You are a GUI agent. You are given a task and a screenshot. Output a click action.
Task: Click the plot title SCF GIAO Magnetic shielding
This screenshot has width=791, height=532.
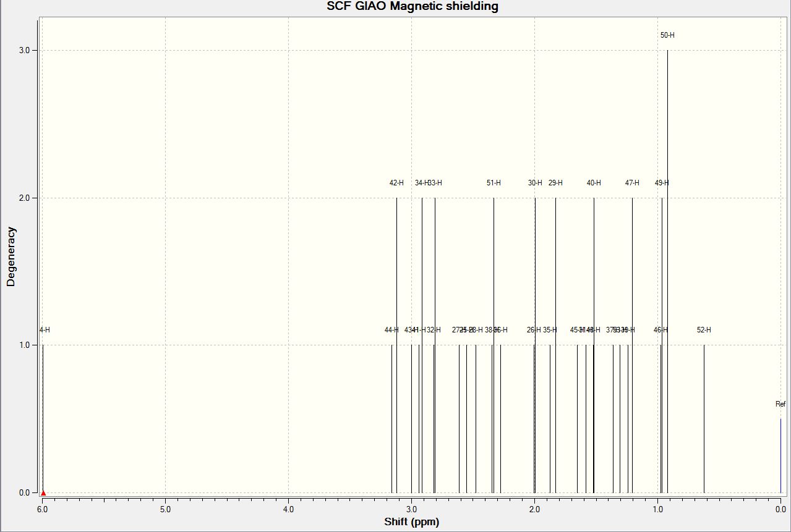413,7
